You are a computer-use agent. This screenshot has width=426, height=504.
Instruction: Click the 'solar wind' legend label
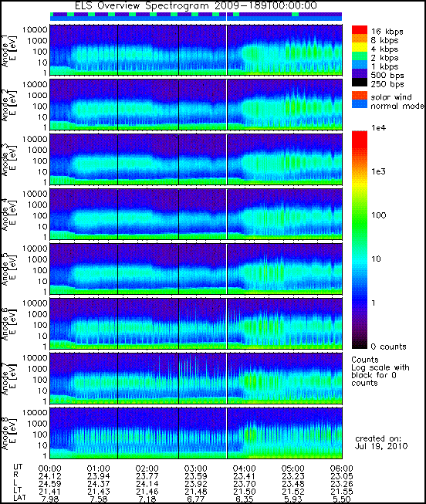(x=391, y=97)
